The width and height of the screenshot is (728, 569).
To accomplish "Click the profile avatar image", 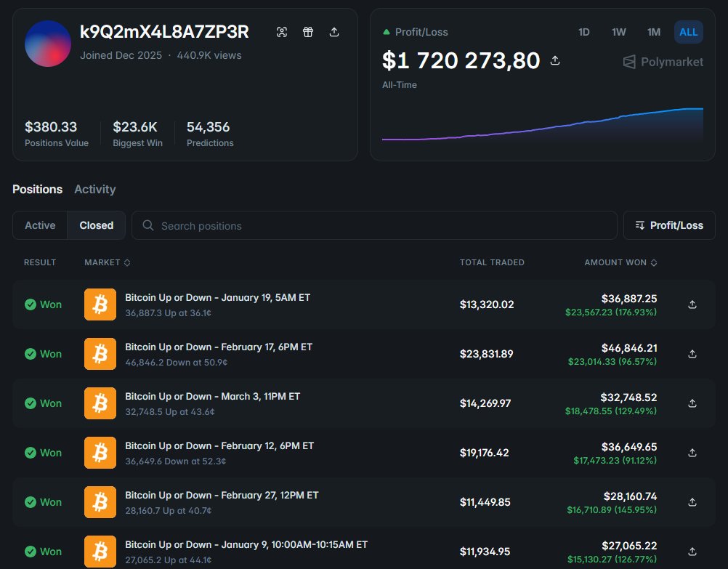I will (48, 44).
